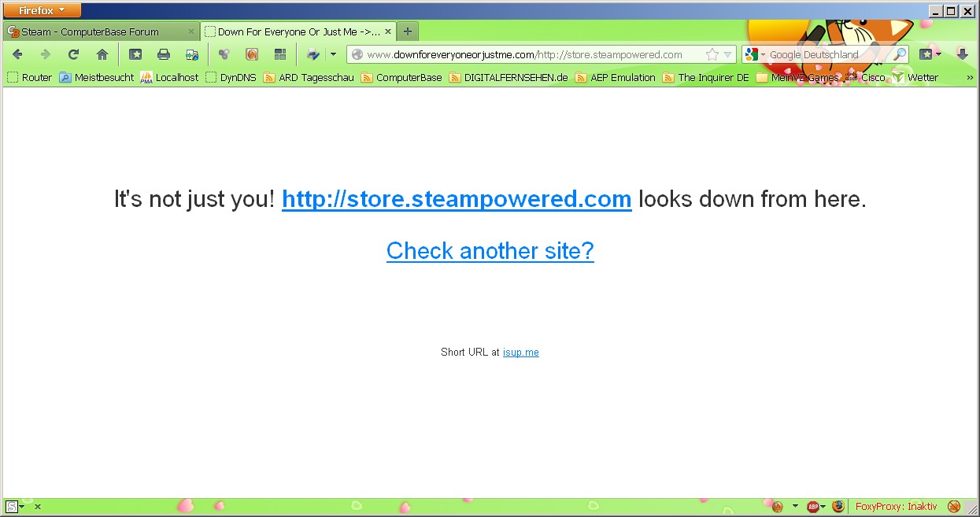Open the bookmarks star toolbar button

coord(135,54)
